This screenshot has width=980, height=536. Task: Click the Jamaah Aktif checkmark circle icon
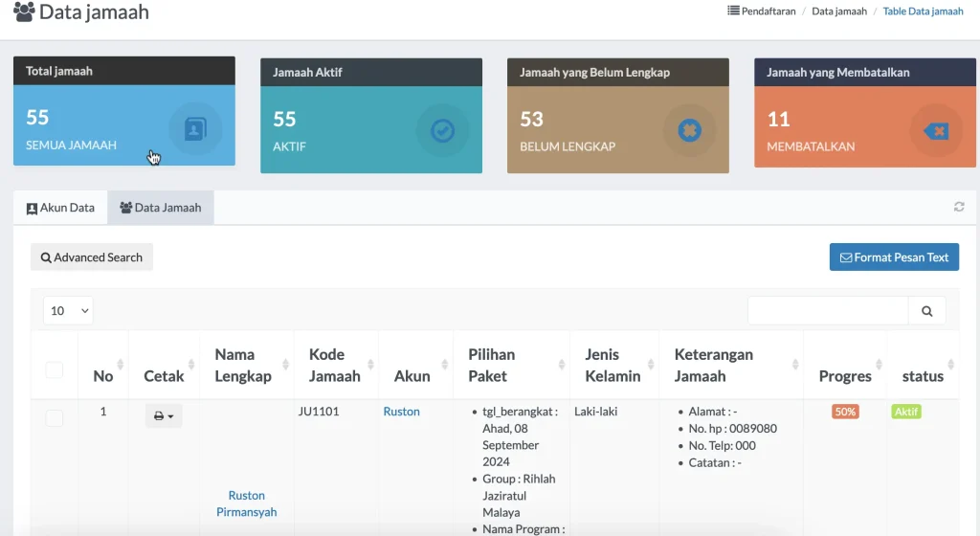click(442, 130)
